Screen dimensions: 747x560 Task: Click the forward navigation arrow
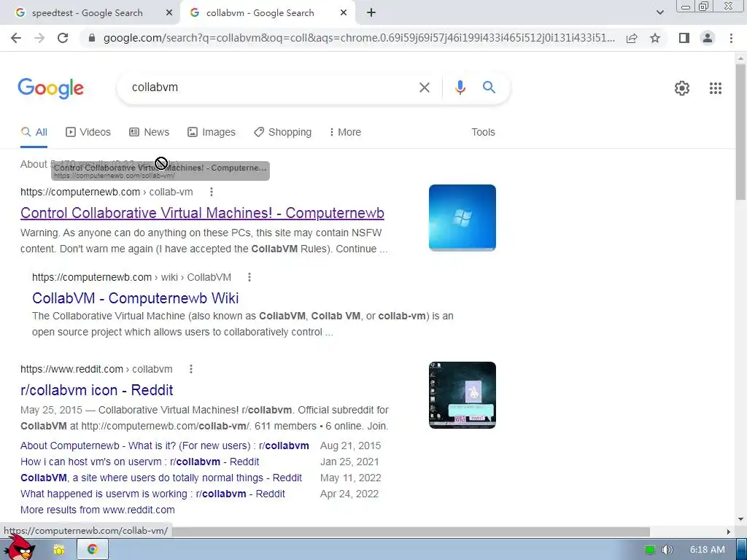coord(39,38)
